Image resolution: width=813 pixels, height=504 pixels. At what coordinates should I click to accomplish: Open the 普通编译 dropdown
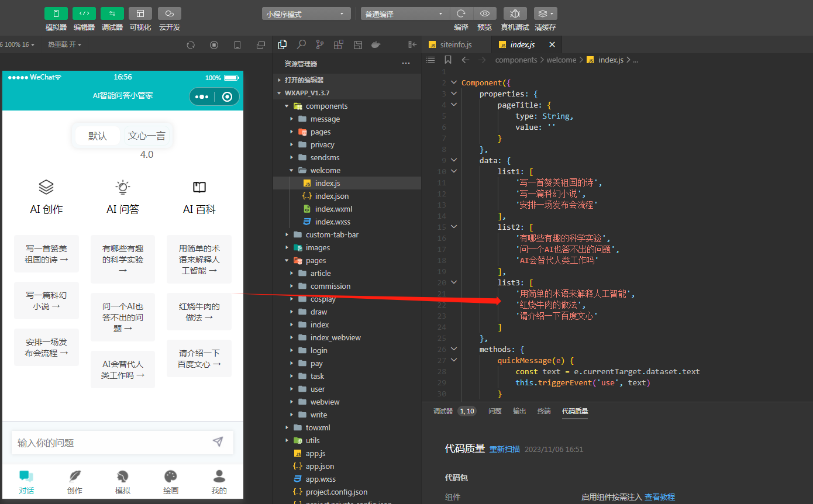pyautogui.click(x=405, y=13)
